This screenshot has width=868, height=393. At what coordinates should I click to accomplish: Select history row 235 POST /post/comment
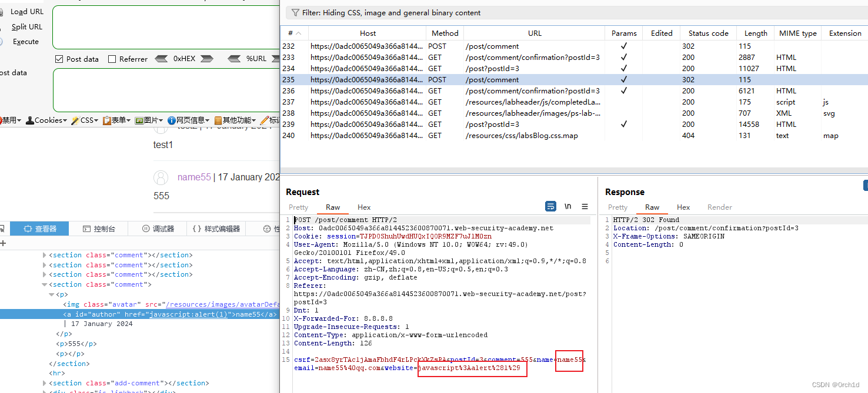click(x=574, y=79)
